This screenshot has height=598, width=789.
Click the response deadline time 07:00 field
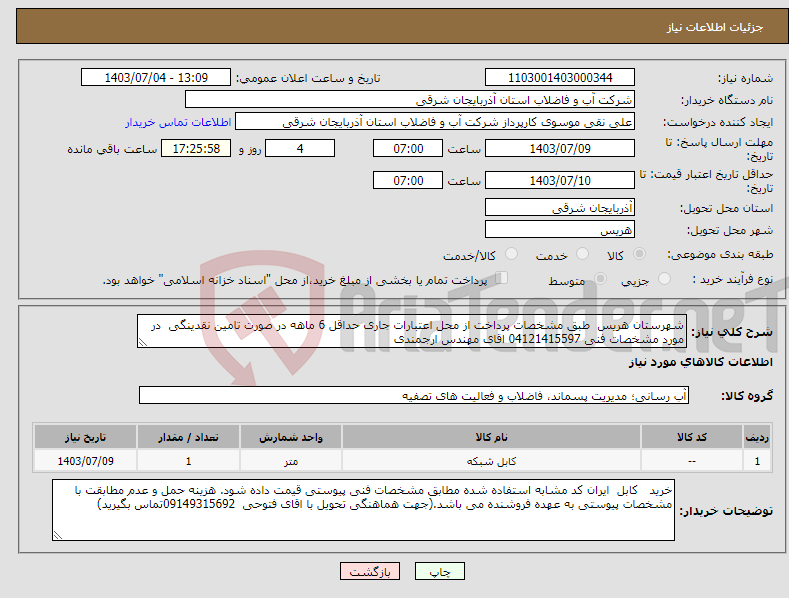[x=408, y=148]
